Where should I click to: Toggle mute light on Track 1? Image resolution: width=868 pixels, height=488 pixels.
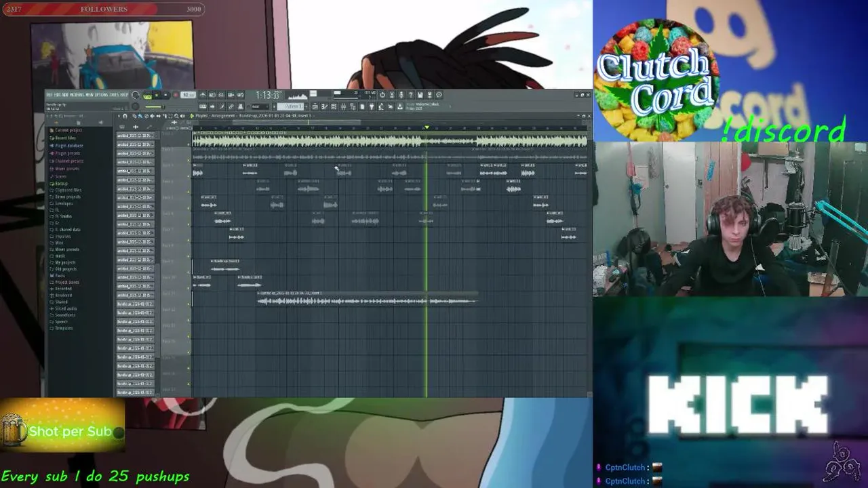point(189,144)
